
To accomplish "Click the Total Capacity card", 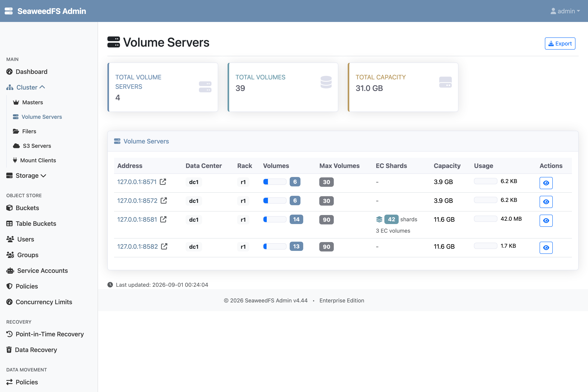I will (x=403, y=87).
